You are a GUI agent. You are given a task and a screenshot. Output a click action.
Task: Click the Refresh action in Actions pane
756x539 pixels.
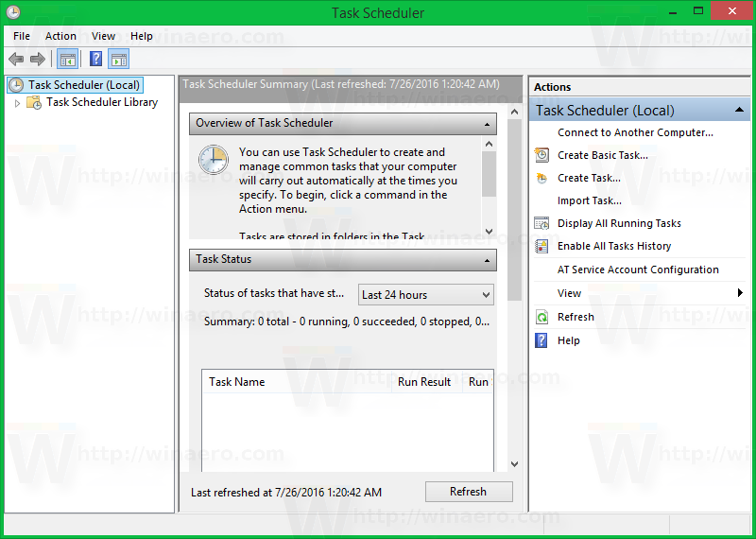tap(576, 317)
